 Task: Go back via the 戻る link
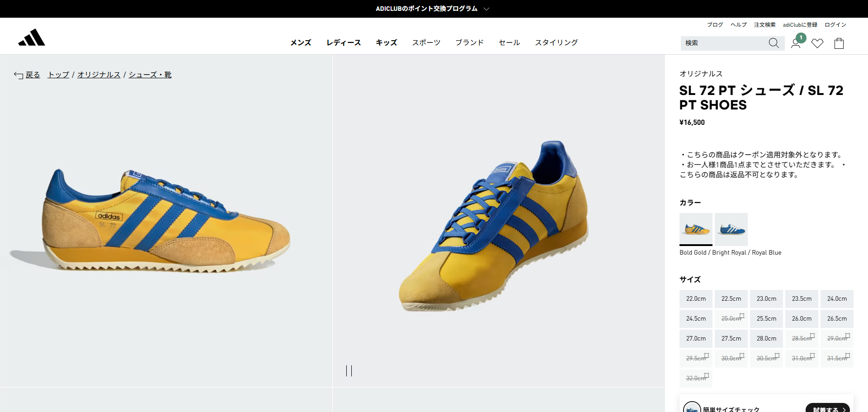(x=33, y=75)
